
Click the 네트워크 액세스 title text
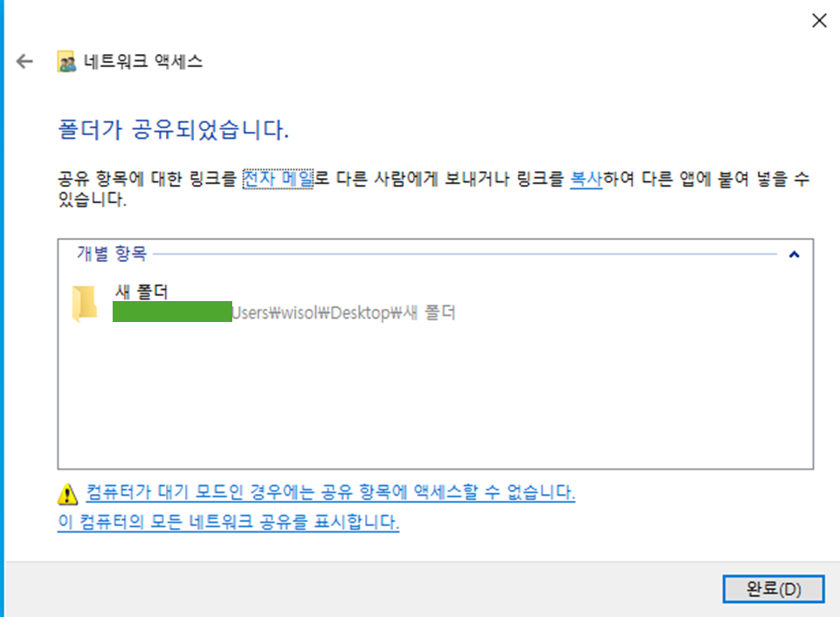pyautogui.click(x=143, y=62)
